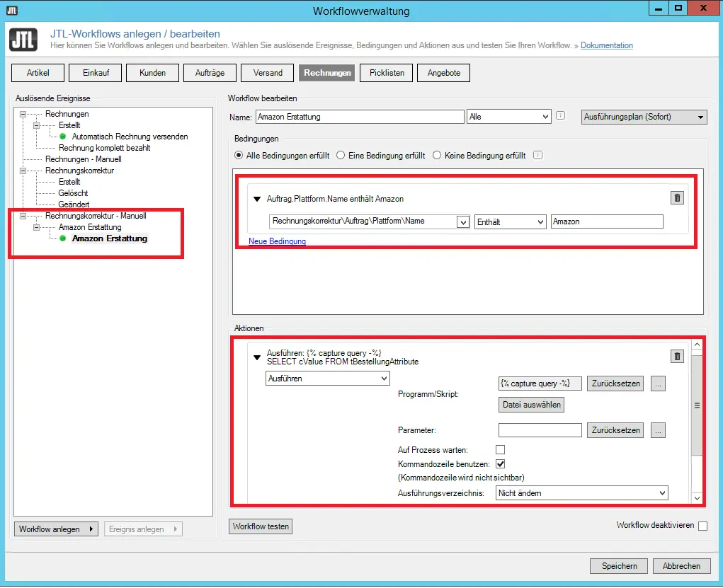Image resolution: width=723 pixels, height=588 pixels.
Task: Select Rechnung komplett bezahlt tree item
Action: click(x=104, y=148)
